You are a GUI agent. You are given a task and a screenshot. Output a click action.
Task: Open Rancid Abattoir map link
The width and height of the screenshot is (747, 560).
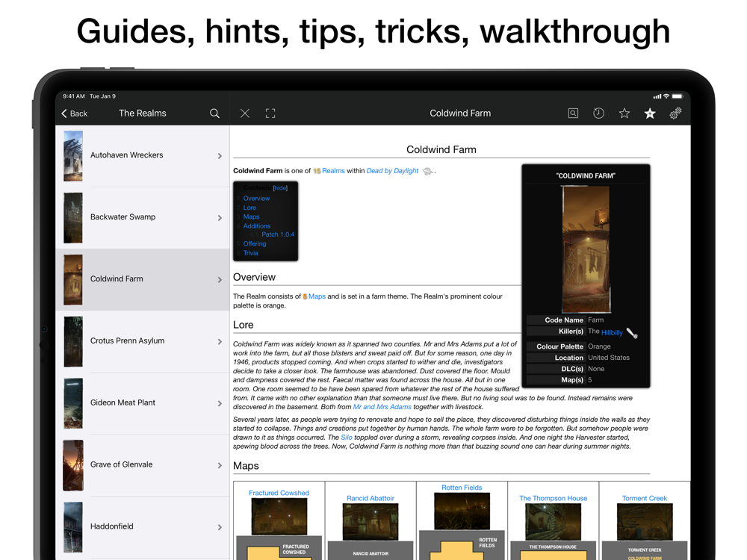[371, 498]
